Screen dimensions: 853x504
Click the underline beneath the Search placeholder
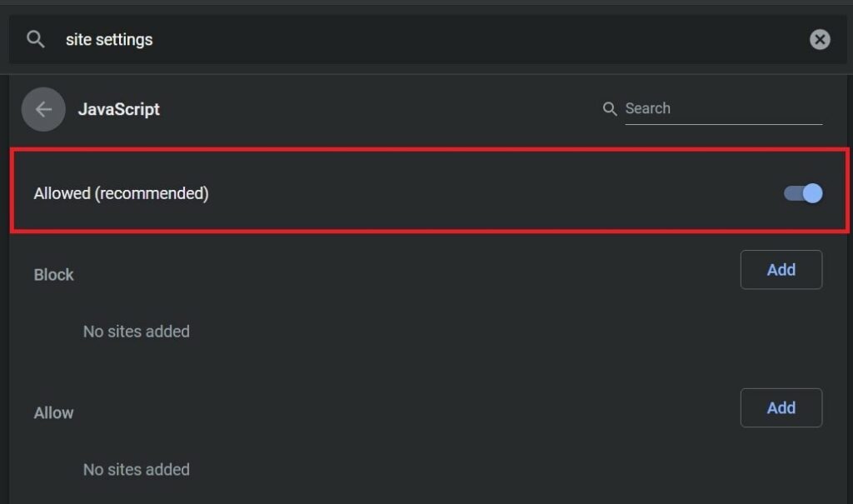(723, 124)
